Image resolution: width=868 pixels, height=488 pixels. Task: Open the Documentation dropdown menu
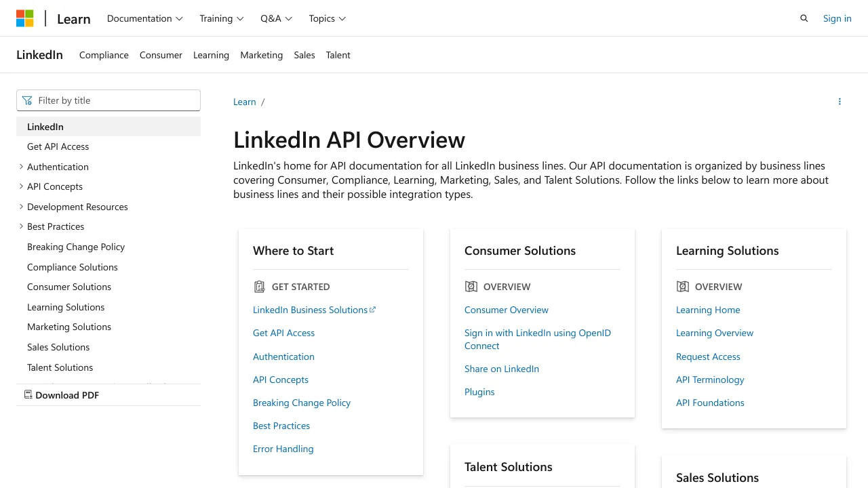coord(145,18)
